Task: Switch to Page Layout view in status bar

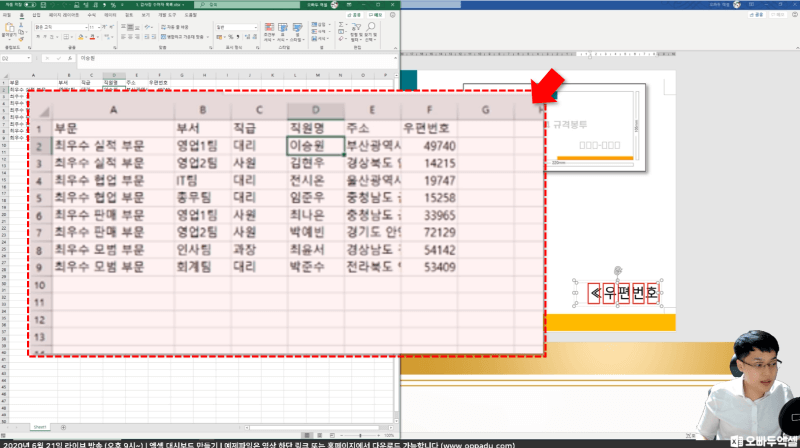Action: point(319,435)
